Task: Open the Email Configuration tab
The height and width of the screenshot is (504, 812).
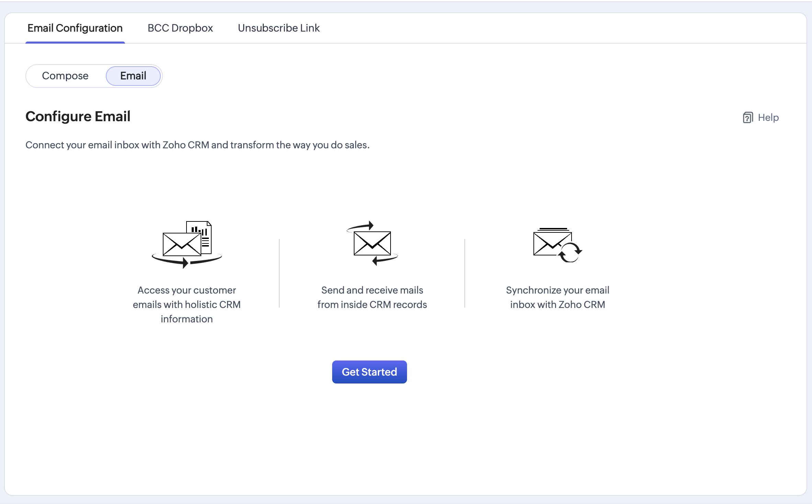Action: (75, 28)
